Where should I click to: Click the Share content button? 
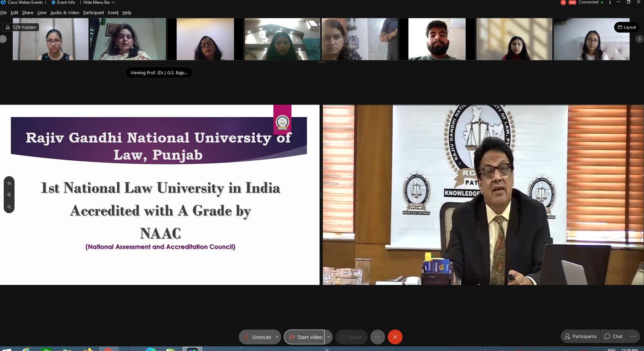click(x=351, y=337)
